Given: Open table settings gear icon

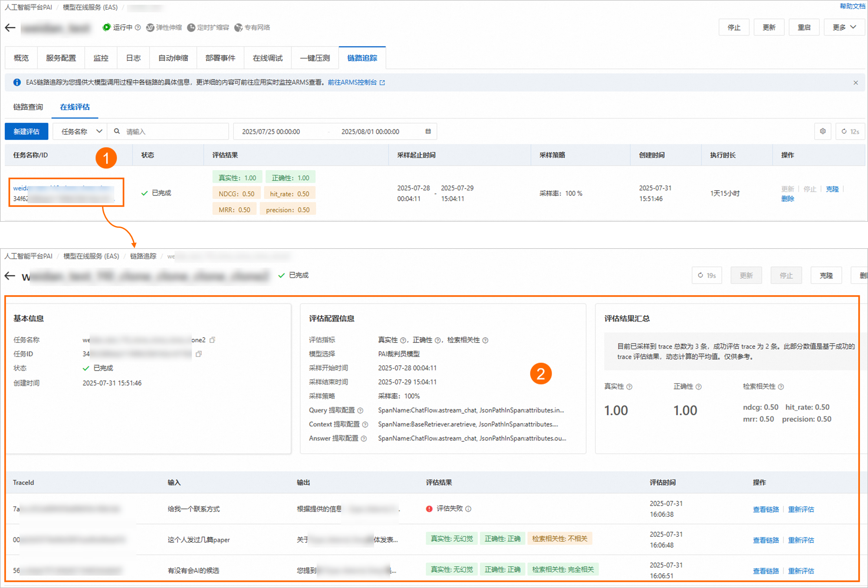Looking at the screenshot, I should click(x=823, y=131).
